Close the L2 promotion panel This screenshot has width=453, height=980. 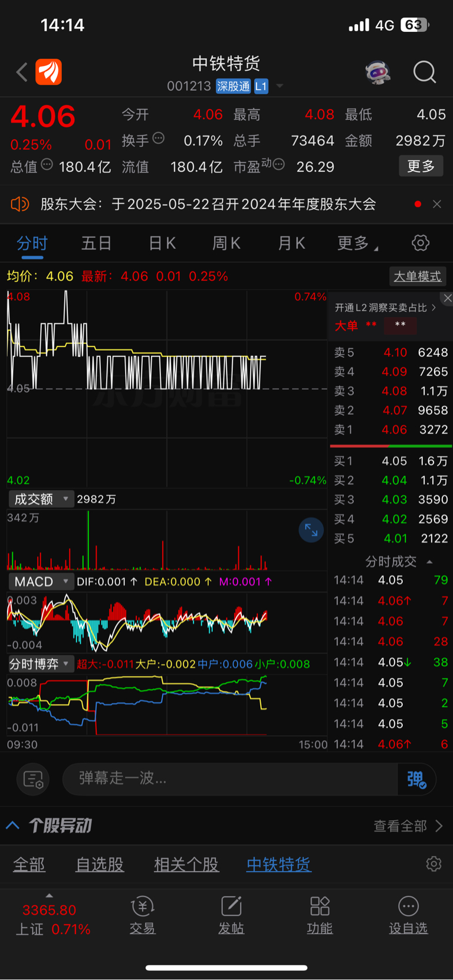tap(448, 298)
